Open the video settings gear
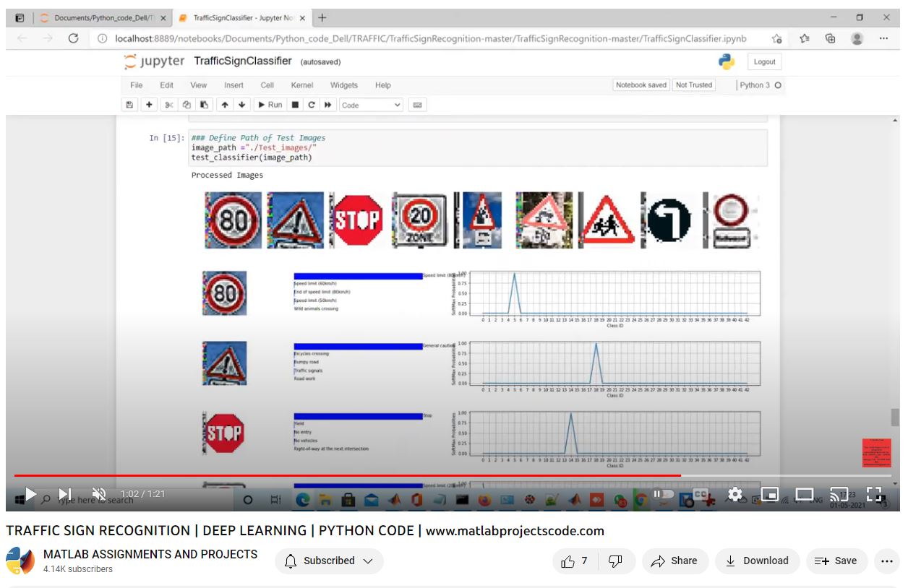908x588 pixels. (x=735, y=494)
